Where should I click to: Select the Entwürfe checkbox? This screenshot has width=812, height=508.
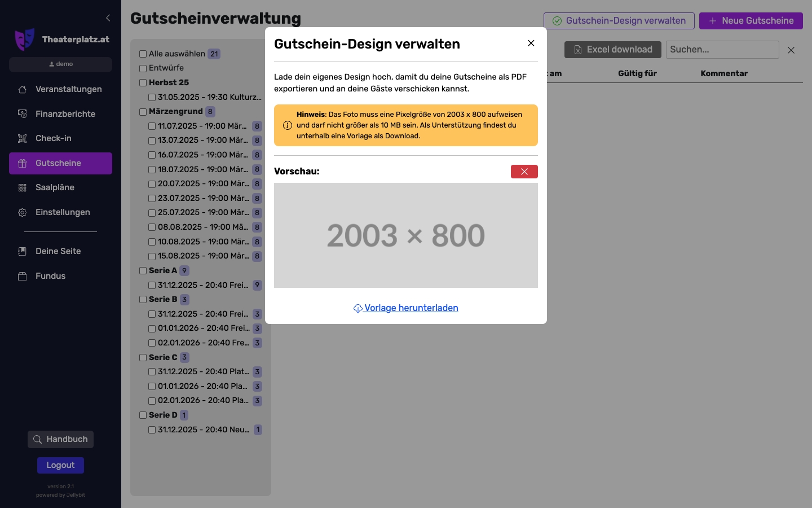(143, 68)
